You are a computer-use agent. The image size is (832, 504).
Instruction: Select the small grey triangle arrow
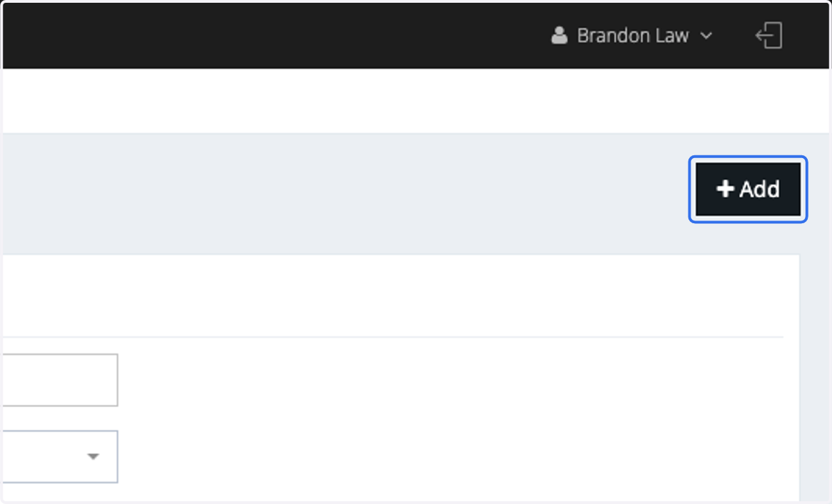pos(93,456)
